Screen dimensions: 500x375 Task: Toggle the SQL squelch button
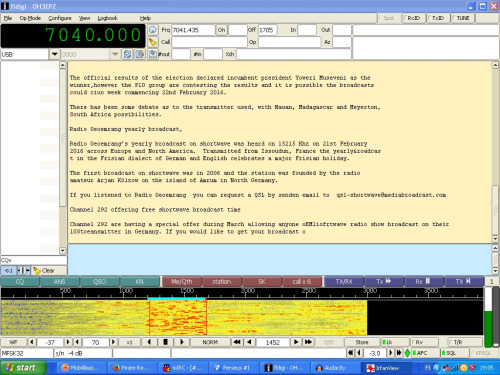coord(454,353)
